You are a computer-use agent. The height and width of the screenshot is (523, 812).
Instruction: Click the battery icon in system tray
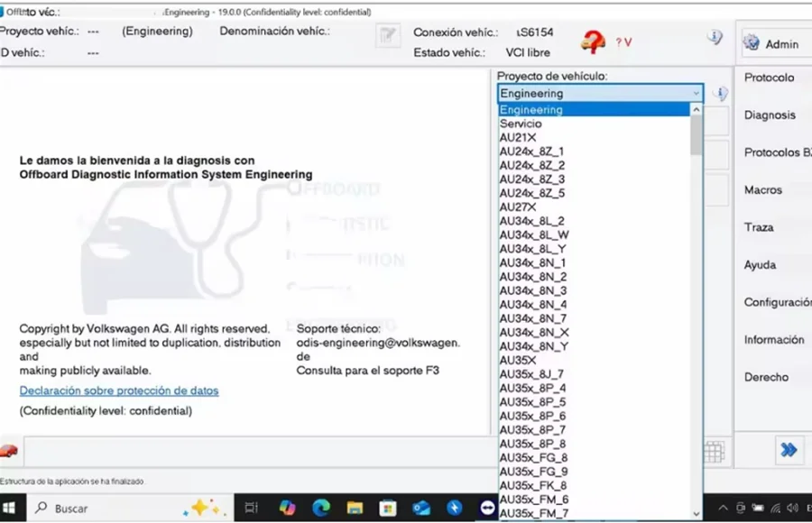pyautogui.click(x=758, y=508)
